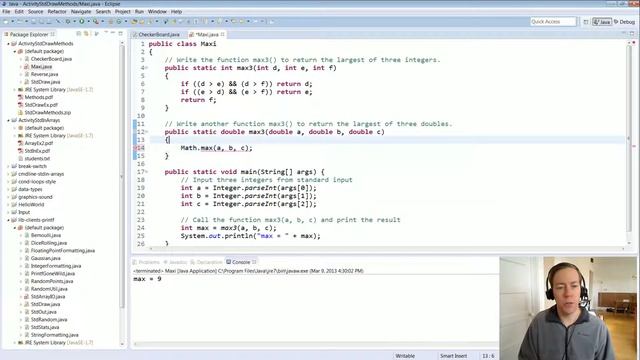Screen dimensions: 640x360
Task: Click the error marker on line 14
Action: coord(135,148)
